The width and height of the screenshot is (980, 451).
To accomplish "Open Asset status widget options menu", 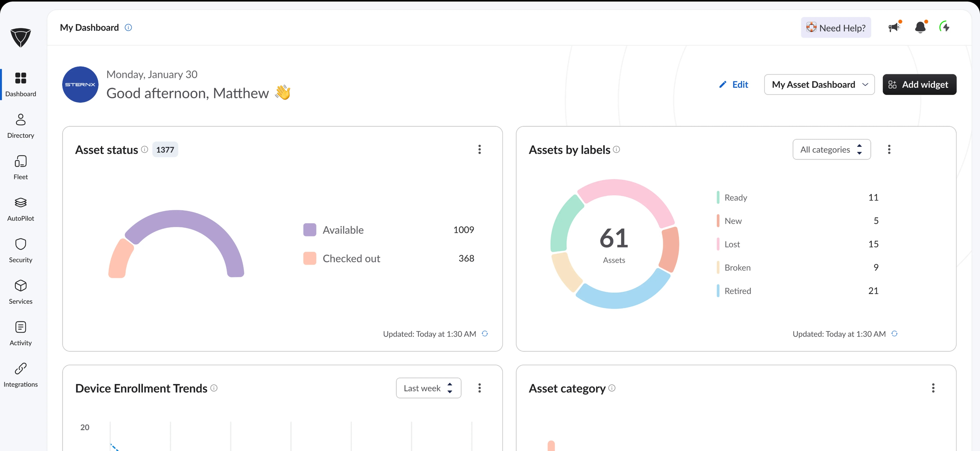I will [x=480, y=150].
